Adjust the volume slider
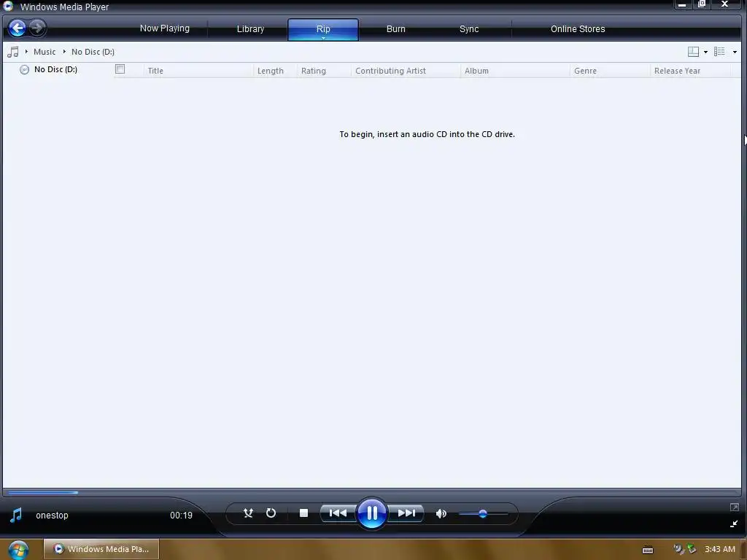The image size is (747, 560). [x=483, y=513]
